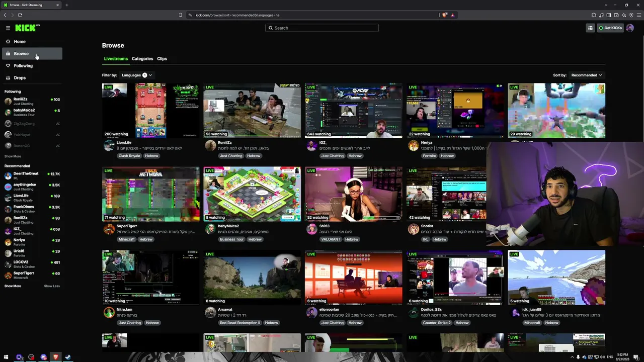This screenshot has width=644, height=362.
Task: Click the browser address bar URL
Action: pyautogui.click(x=237, y=15)
